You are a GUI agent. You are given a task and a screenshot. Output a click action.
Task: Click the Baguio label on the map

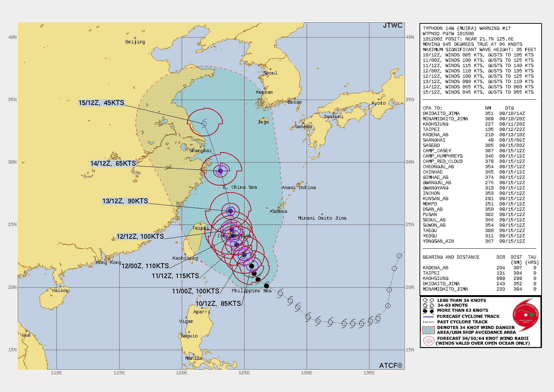[189, 336]
